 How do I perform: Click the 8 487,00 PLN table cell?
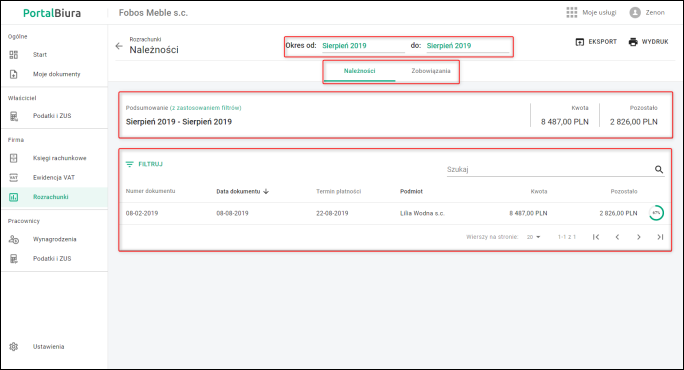[528, 213]
